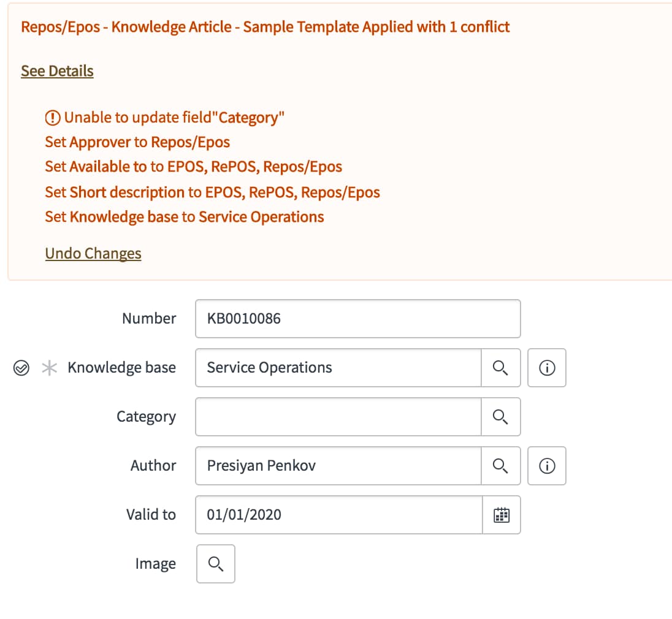Open Knowledge base lookup magnifier
The width and height of the screenshot is (672, 619).
500,368
